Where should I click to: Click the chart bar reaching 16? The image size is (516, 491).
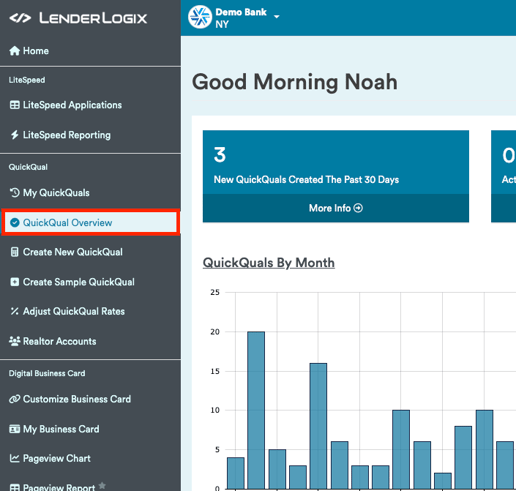point(318,426)
